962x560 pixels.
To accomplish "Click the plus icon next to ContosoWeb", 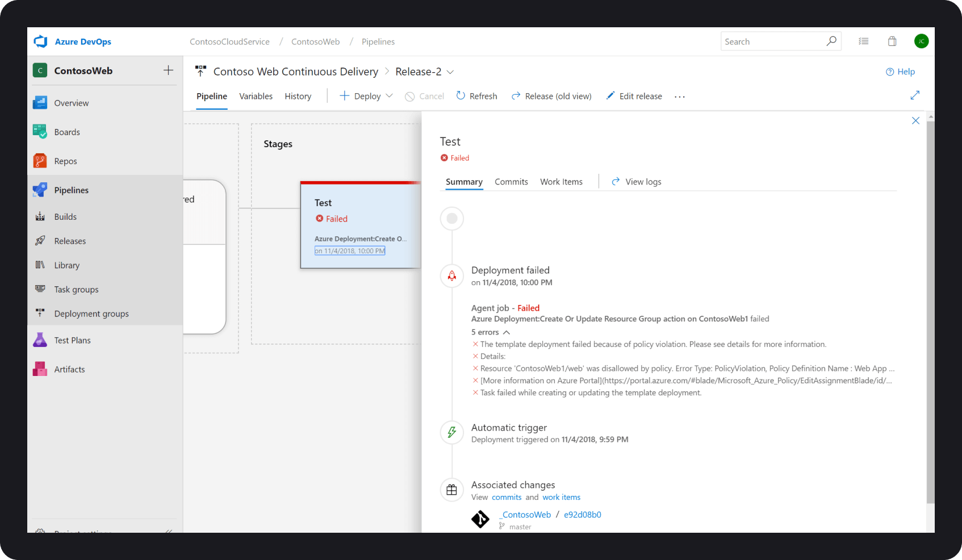I will click(168, 70).
